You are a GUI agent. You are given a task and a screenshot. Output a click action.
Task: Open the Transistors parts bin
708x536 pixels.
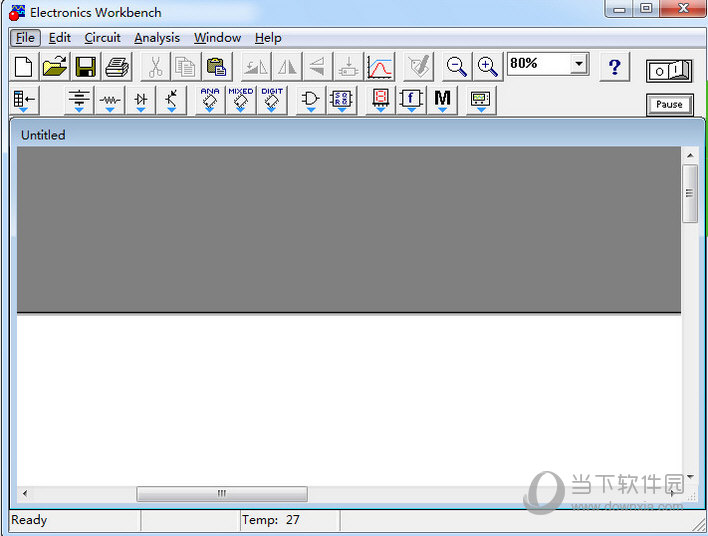click(x=171, y=100)
